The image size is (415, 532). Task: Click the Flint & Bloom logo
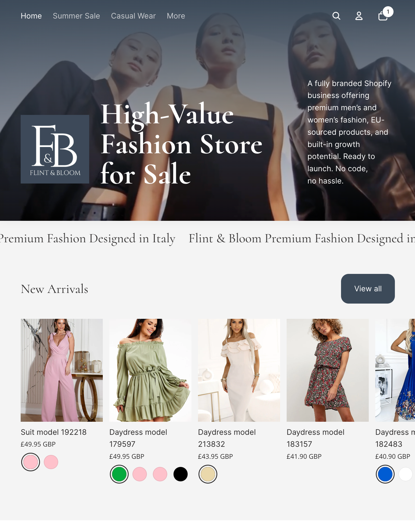click(x=55, y=149)
